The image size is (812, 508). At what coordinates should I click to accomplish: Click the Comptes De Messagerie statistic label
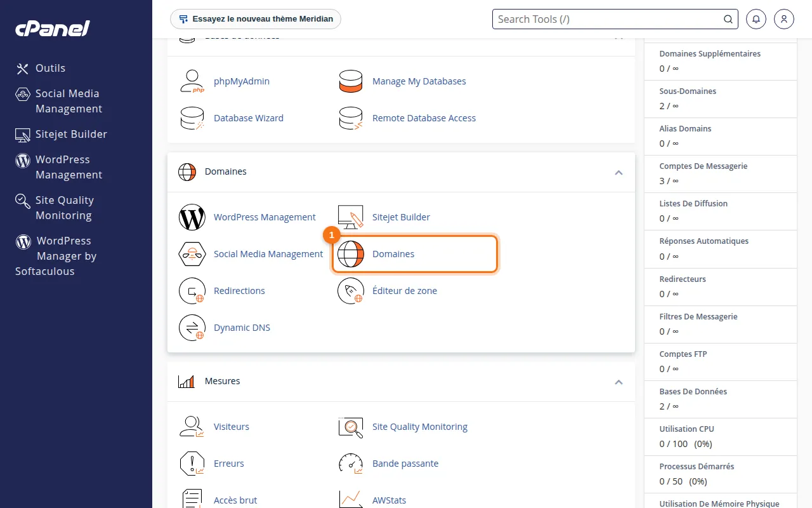(x=704, y=166)
